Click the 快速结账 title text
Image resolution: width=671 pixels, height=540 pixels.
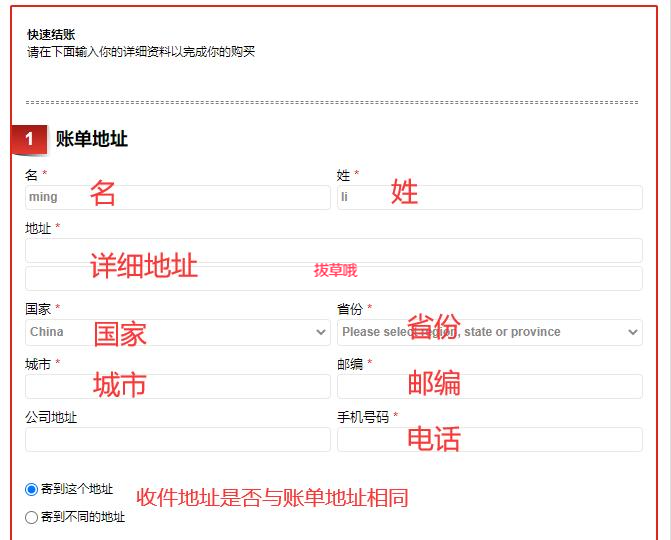pos(51,35)
